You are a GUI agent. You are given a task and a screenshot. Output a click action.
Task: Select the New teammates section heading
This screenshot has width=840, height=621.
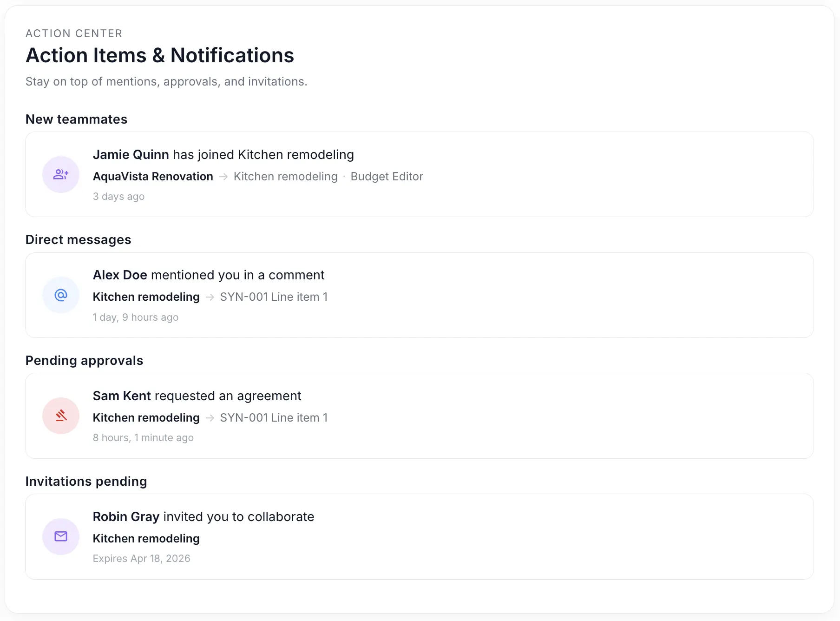click(76, 119)
